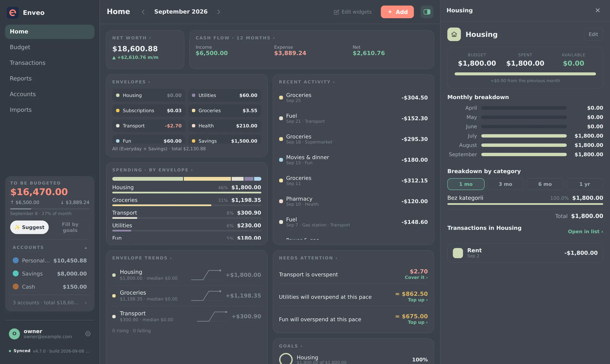
Task: Open the Needs Attention header
Action: click(308, 258)
